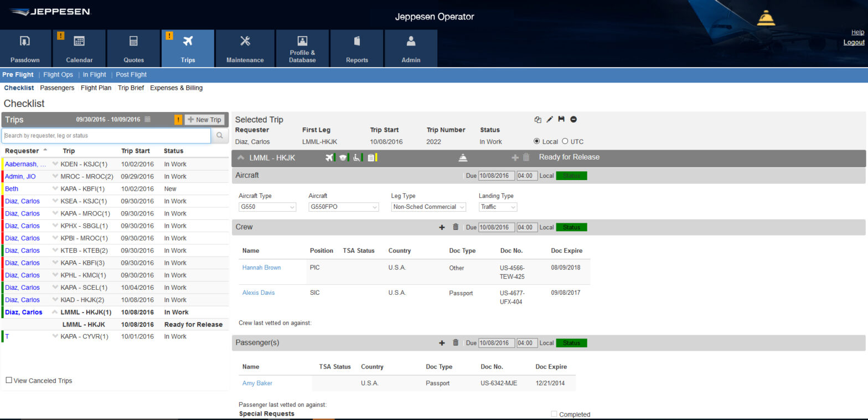Edit the selected trip with the pencil icon
The height and width of the screenshot is (420, 868).
point(550,119)
